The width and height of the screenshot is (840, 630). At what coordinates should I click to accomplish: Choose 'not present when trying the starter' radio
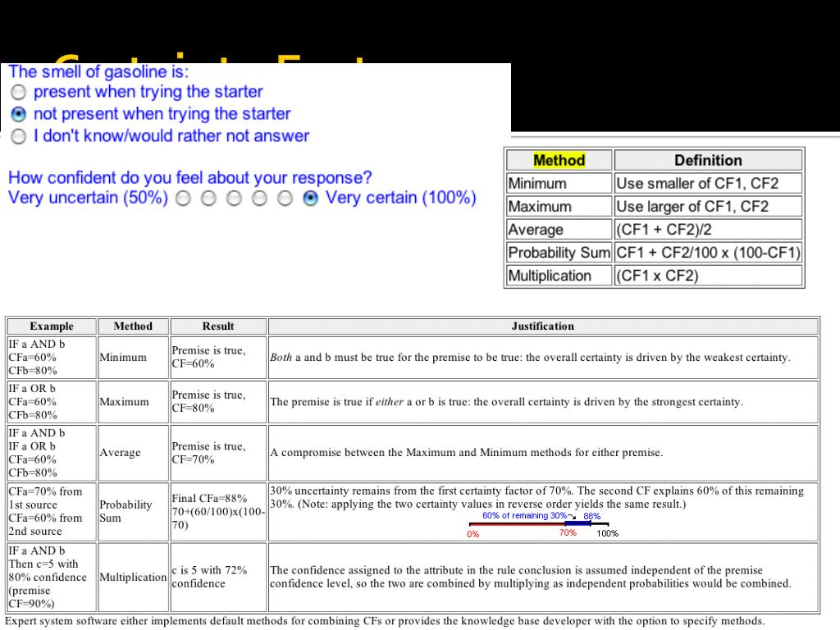pos(18,114)
